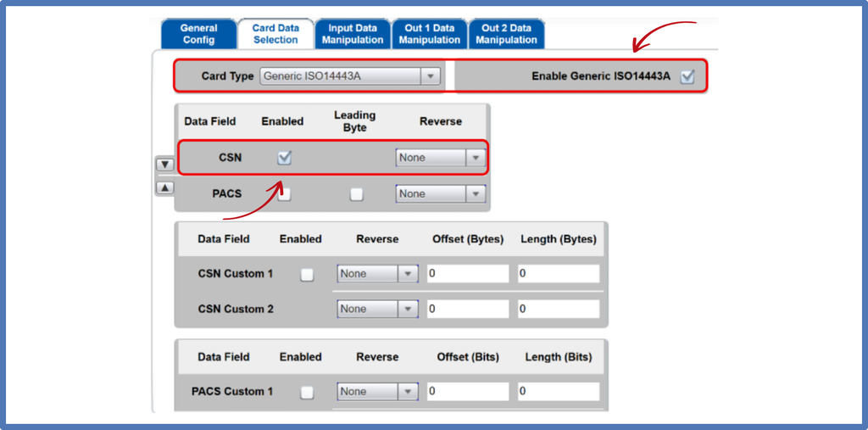Image resolution: width=868 pixels, height=430 pixels.
Task: Open the General Config tab
Action: click(x=198, y=34)
